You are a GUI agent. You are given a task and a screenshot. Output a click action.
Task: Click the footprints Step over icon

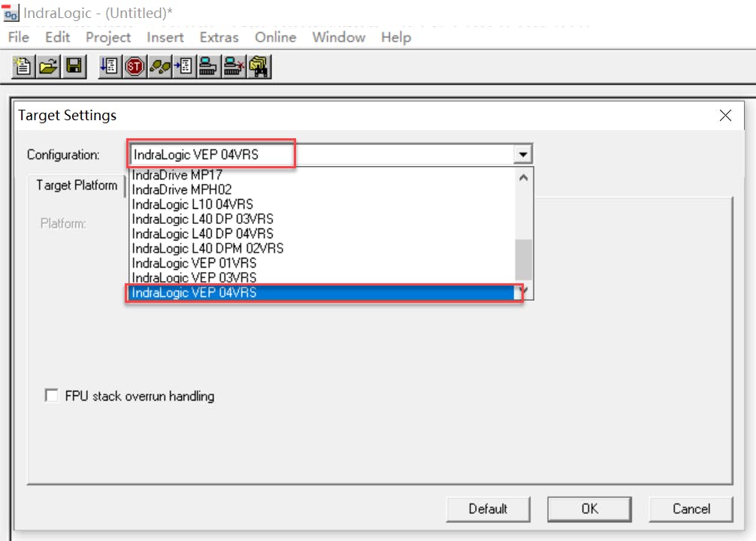click(x=159, y=67)
